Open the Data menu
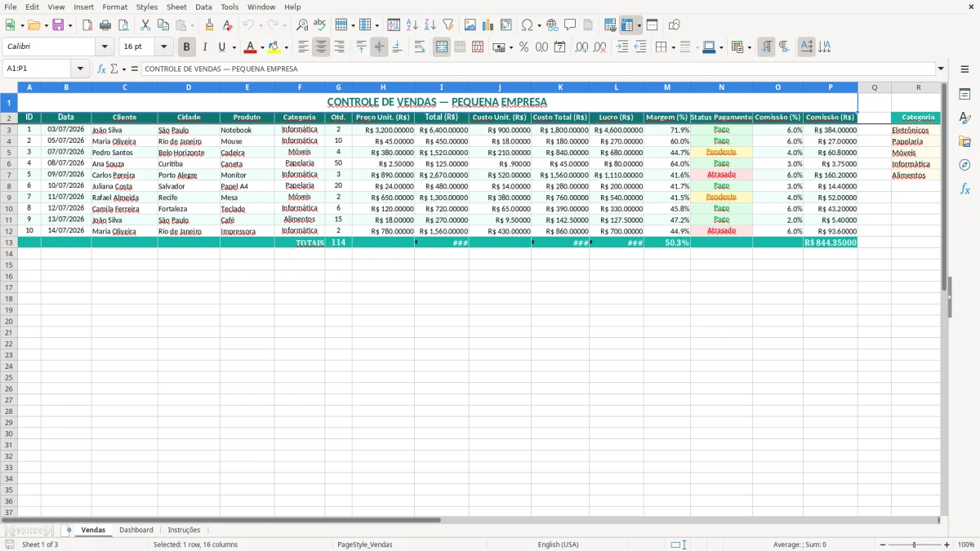Image resolution: width=980 pixels, height=551 pixels. coord(203,7)
